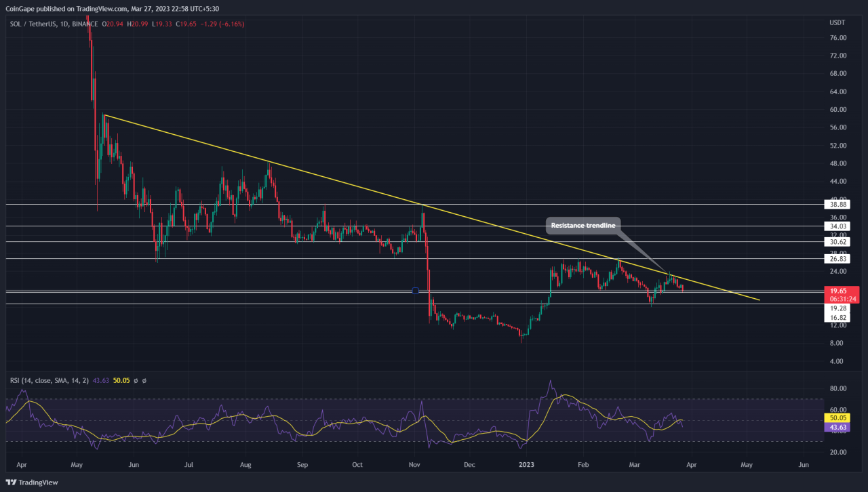The image size is (868, 492).
Task: Click the Aug label on time axis
Action: tap(245, 466)
